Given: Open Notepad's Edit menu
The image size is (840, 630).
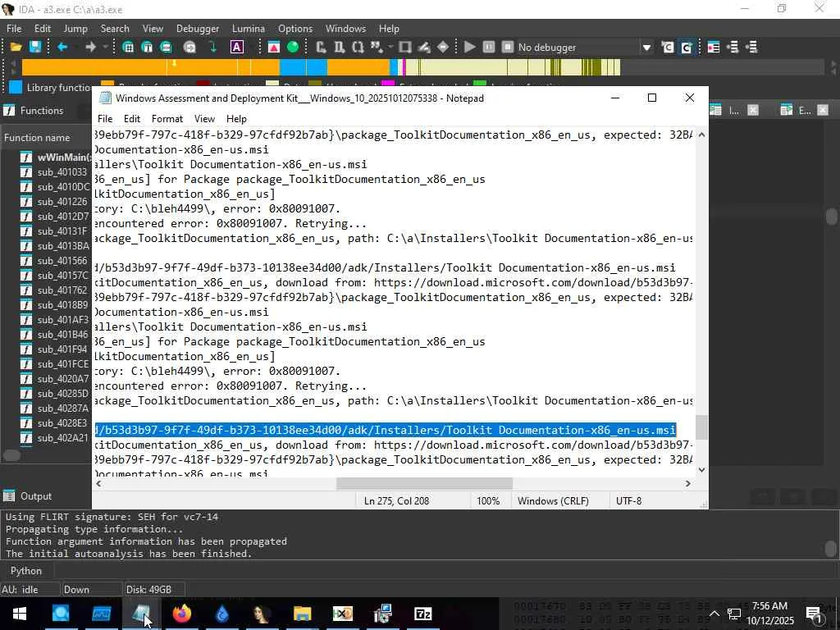Looking at the screenshot, I should [132, 119].
